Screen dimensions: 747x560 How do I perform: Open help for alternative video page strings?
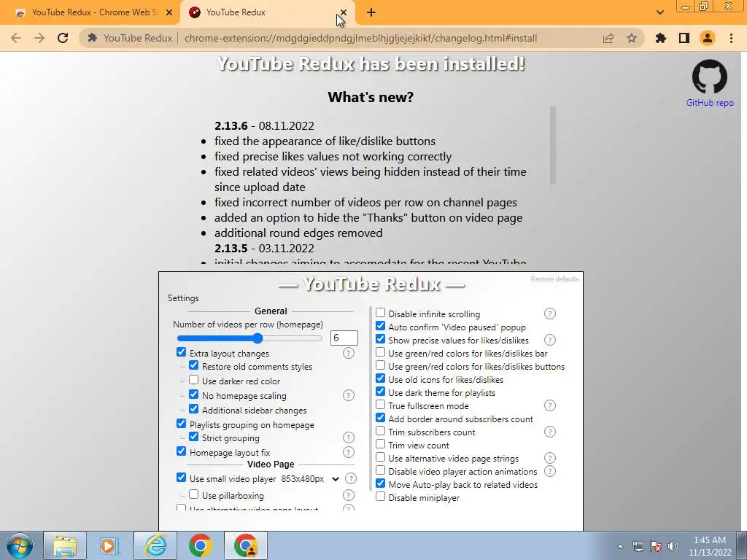point(550,458)
